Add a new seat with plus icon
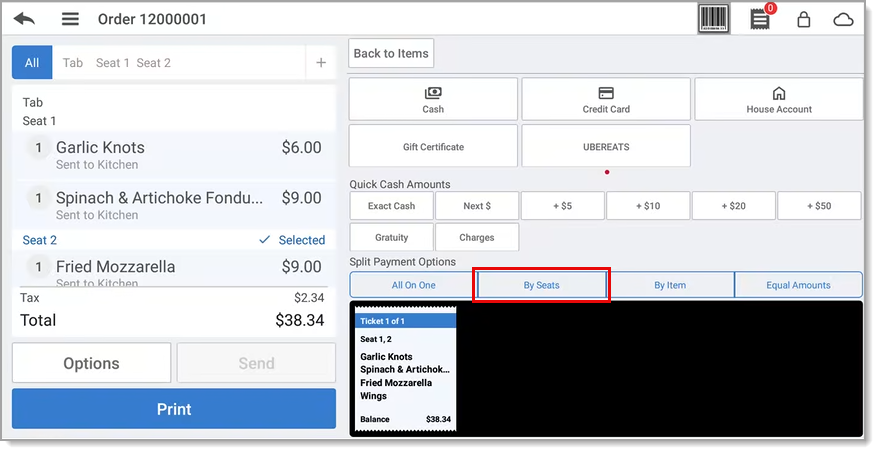Image resolution: width=878 pixels, height=453 pixels. pos(321,62)
